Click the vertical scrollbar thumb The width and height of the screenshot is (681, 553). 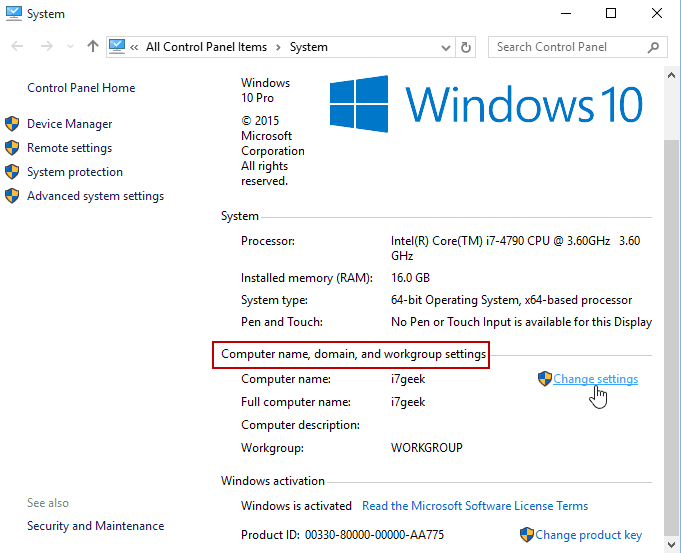671,338
